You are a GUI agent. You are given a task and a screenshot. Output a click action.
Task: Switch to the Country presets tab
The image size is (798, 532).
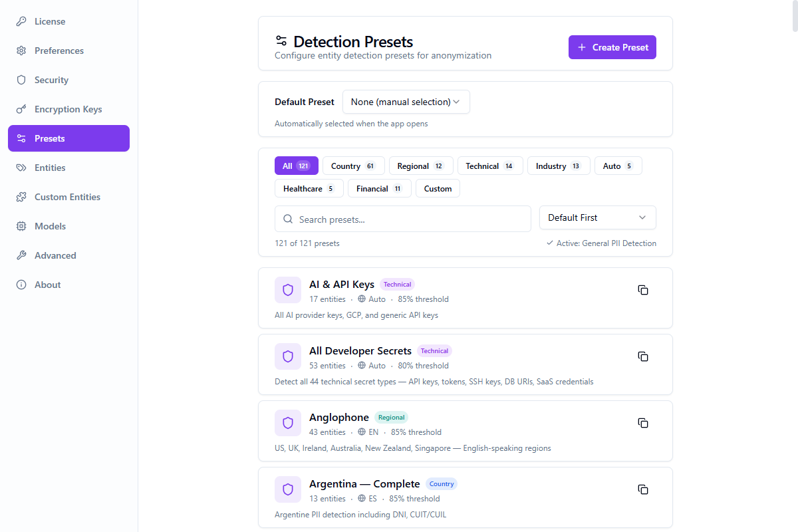coord(353,166)
